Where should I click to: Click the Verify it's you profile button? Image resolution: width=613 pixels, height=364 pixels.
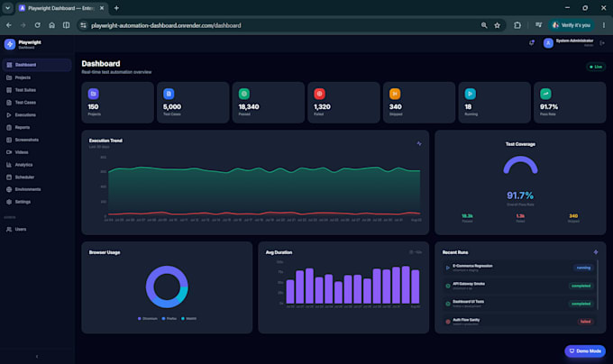[572, 25]
